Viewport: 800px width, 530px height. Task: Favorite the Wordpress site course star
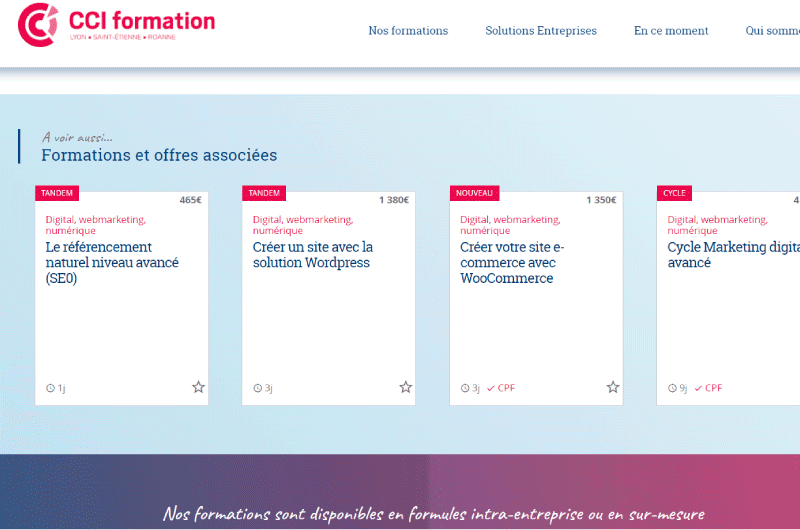pyautogui.click(x=406, y=387)
